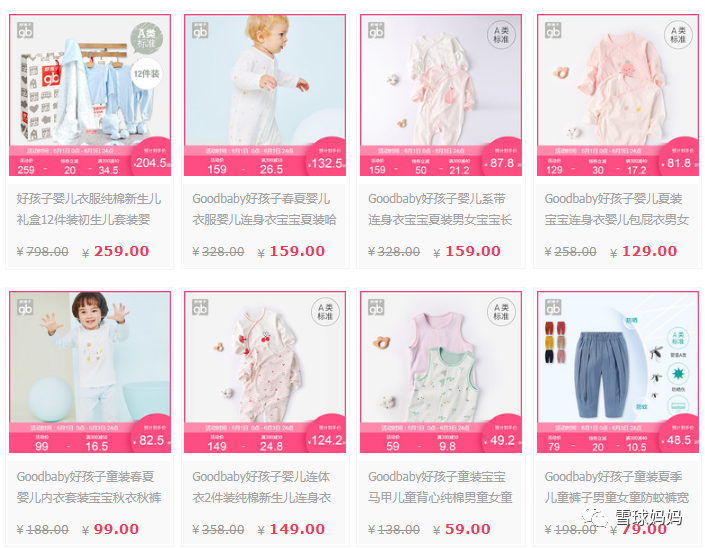Click the gb logo on the blue pants image
The width and height of the screenshot is (705, 548).
coord(553,307)
